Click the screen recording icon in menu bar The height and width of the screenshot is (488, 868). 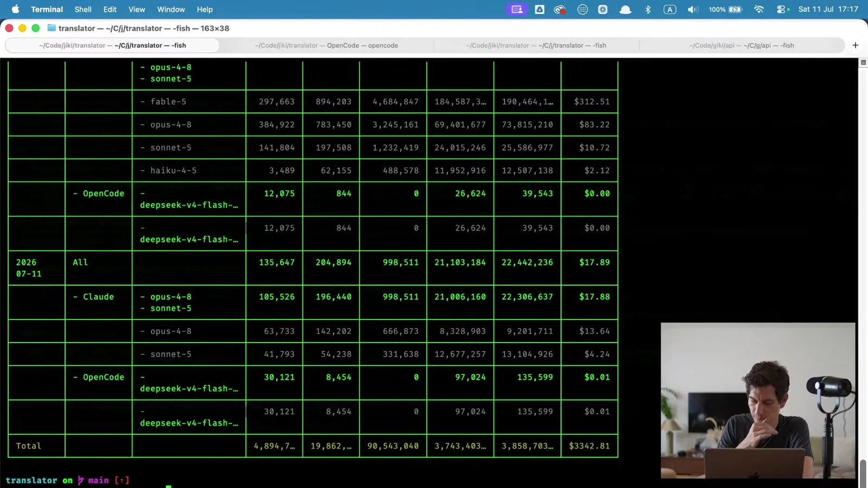tap(517, 9)
